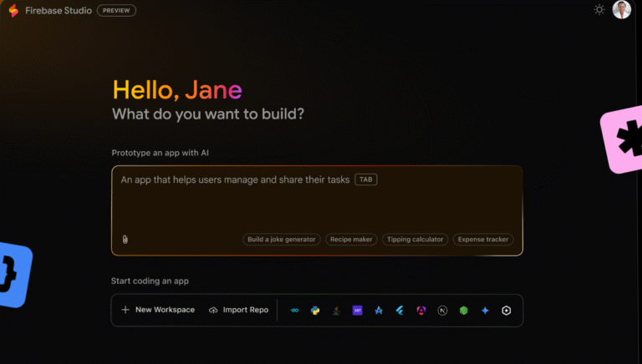This screenshot has width=642, height=364.
Task: Click the Hello, Jane heading
Action: (177, 89)
